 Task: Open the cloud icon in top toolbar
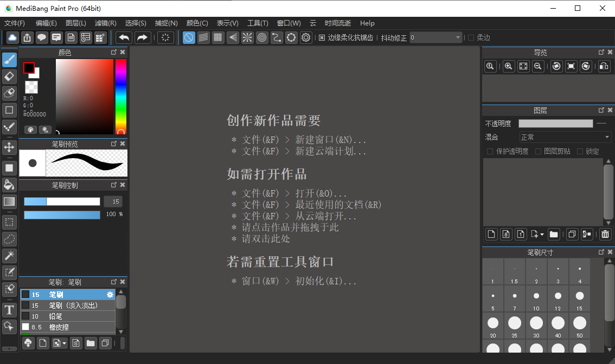click(12, 37)
